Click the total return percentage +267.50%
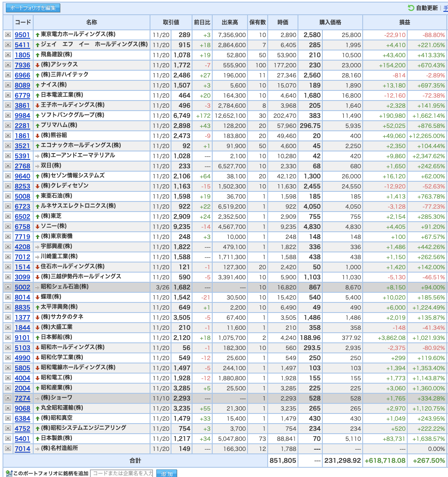 [x=429, y=461]
